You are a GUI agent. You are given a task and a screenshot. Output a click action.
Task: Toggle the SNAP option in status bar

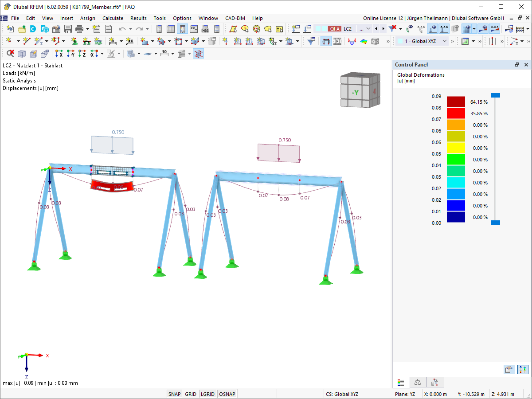(174, 394)
